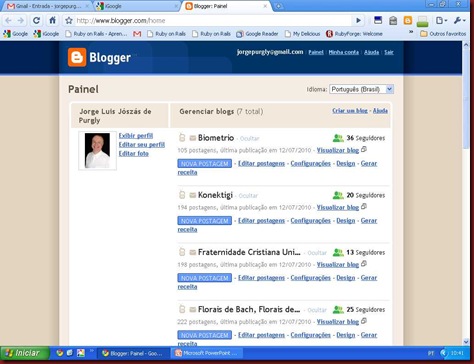The width and height of the screenshot is (474, 364).
Task: Click Editar seu perfil link
Action: (x=142, y=145)
